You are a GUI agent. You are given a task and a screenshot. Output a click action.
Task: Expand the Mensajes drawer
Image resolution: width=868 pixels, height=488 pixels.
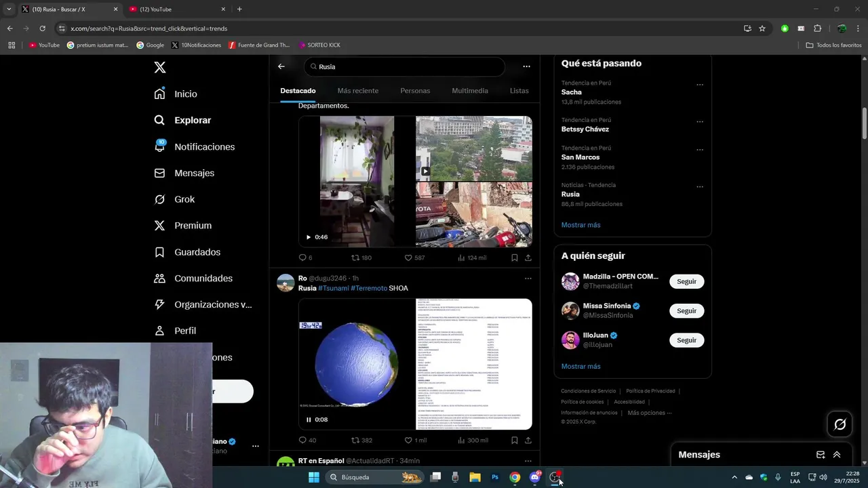tap(837, 455)
